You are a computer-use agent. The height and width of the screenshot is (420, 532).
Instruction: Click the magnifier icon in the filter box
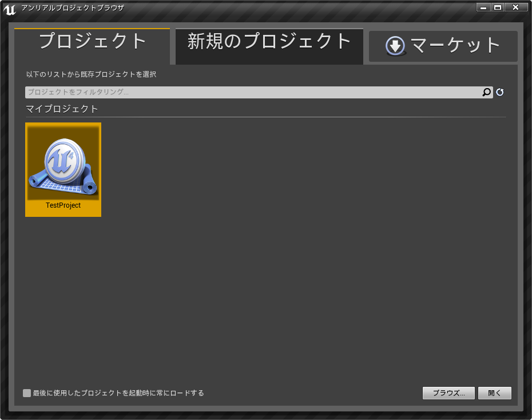click(486, 92)
